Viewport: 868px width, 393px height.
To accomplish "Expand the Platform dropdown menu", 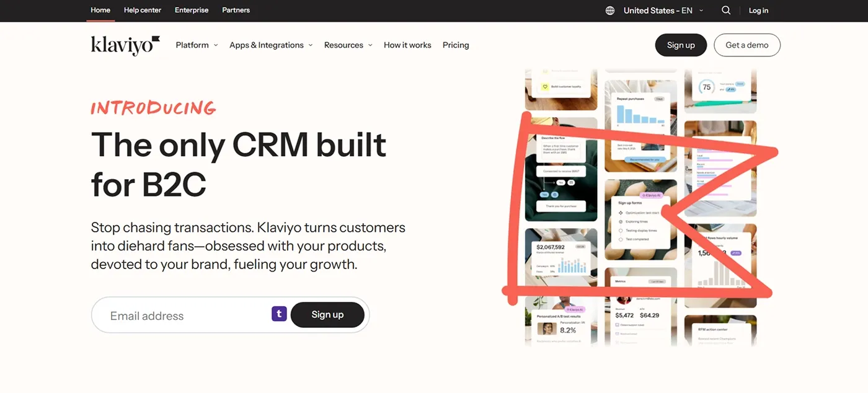I will click(197, 45).
